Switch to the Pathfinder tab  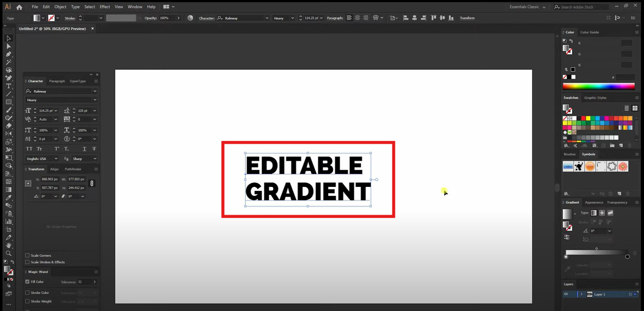[x=73, y=169]
